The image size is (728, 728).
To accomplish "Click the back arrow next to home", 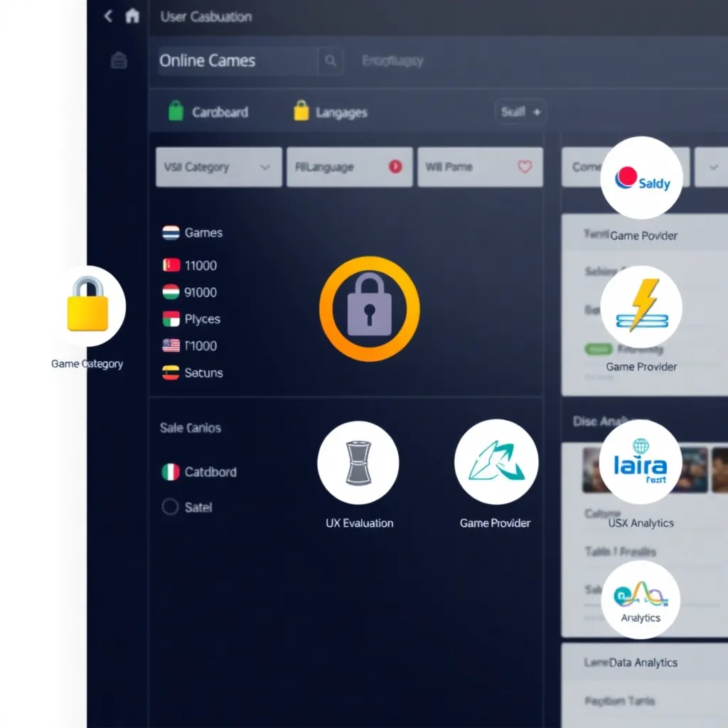I will click(108, 16).
